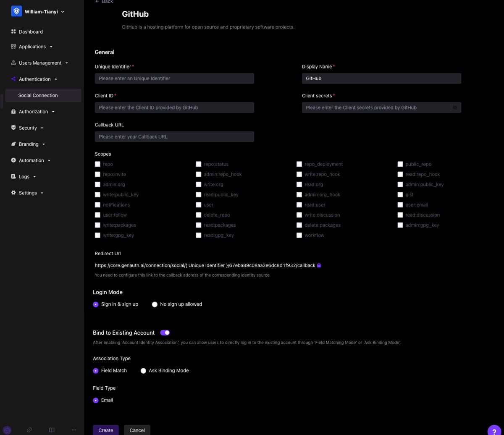Click the link icon at sidebar bottom

[29, 430]
